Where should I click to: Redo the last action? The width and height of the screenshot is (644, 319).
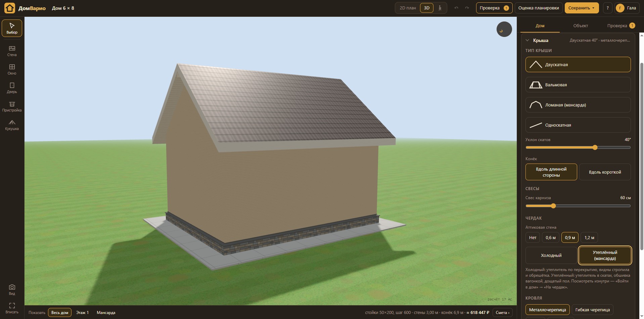pos(467,8)
